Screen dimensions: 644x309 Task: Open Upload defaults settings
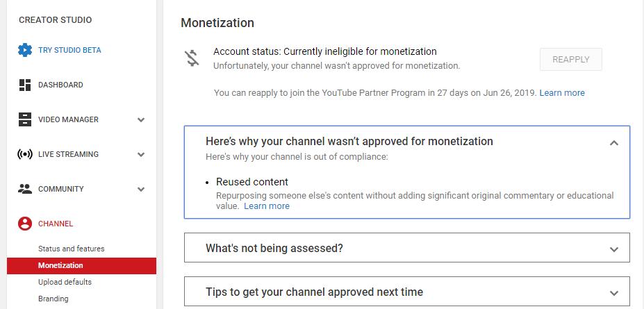click(65, 282)
